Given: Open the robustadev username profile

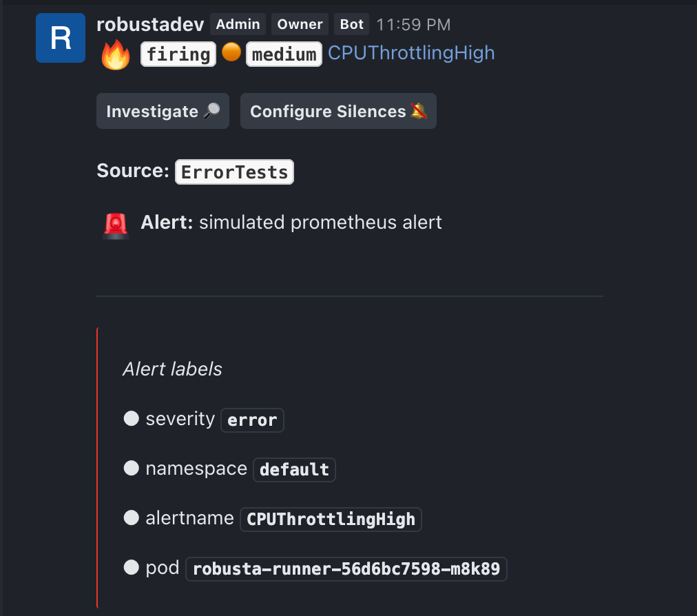Looking at the screenshot, I should tap(150, 25).
